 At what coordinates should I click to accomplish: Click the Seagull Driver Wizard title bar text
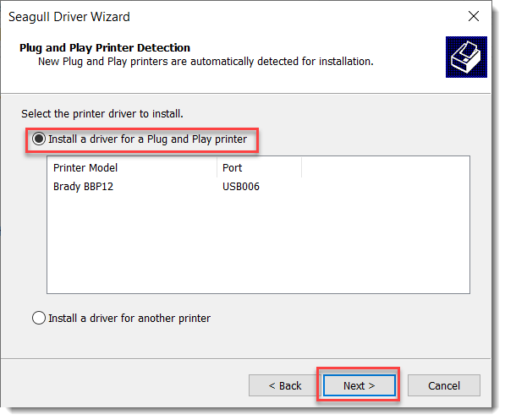pyautogui.click(x=69, y=17)
